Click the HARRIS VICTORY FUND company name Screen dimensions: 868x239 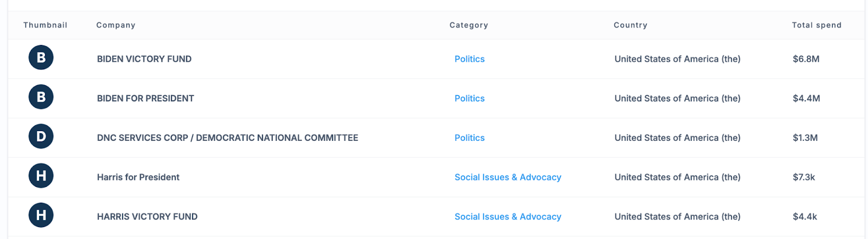147,217
